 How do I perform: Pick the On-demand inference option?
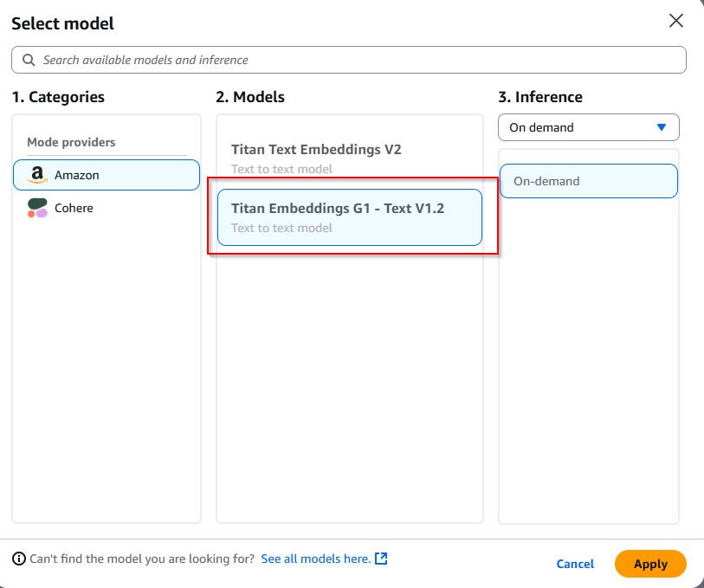coord(588,181)
